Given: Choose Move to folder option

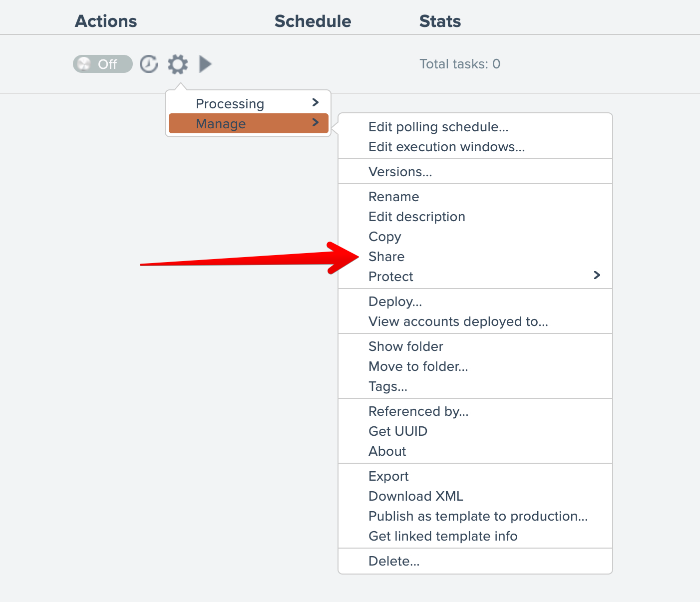Looking at the screenshot, I should [418, 366].
